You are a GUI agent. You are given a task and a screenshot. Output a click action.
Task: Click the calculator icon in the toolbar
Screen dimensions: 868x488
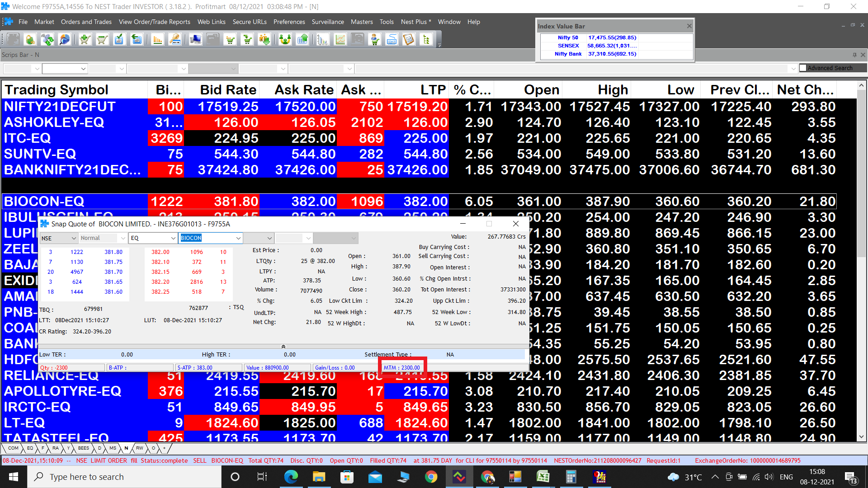409,40
